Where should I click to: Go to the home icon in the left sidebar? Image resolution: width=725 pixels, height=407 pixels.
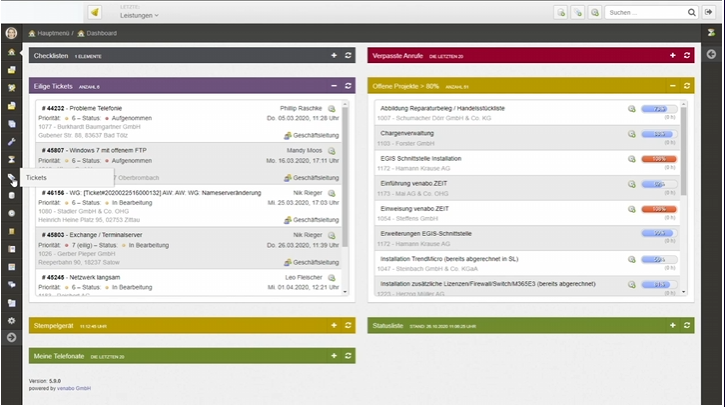pos(12,52)
